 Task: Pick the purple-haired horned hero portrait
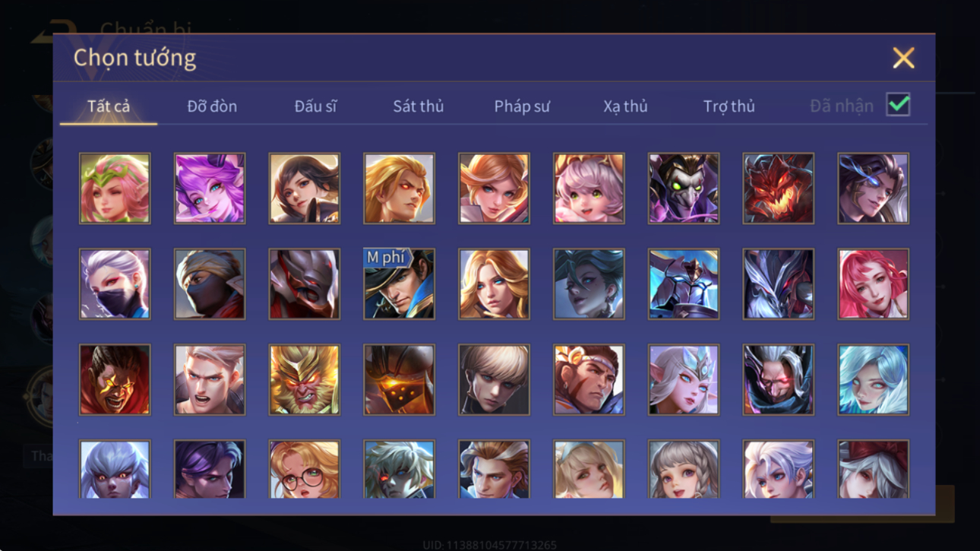point(210,188)
